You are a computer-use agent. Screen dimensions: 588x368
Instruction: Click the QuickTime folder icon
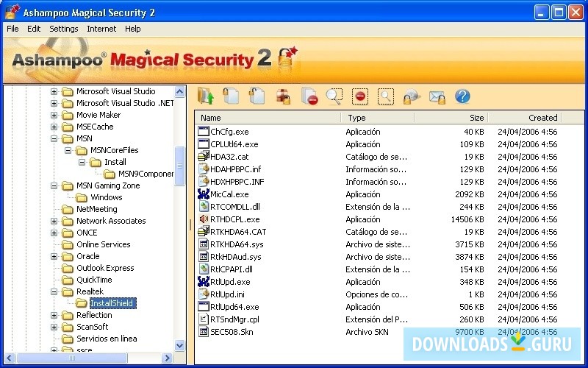click(x=68, y=280)
